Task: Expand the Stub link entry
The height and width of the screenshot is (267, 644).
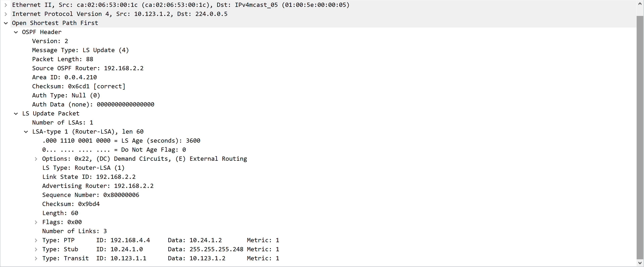Action: [x=36, y=249]
